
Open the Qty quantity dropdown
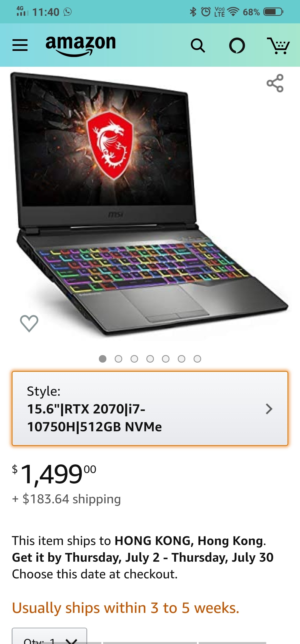click(x=49, y=636)
